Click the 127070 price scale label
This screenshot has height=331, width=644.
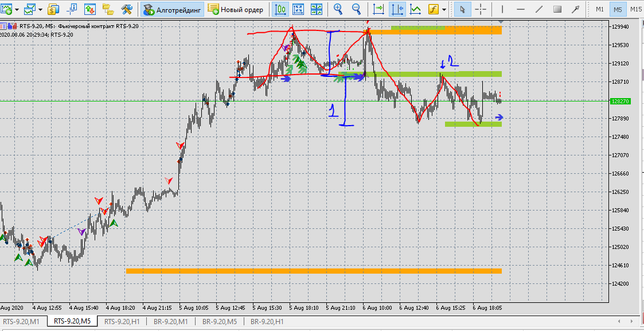(620, 155)
